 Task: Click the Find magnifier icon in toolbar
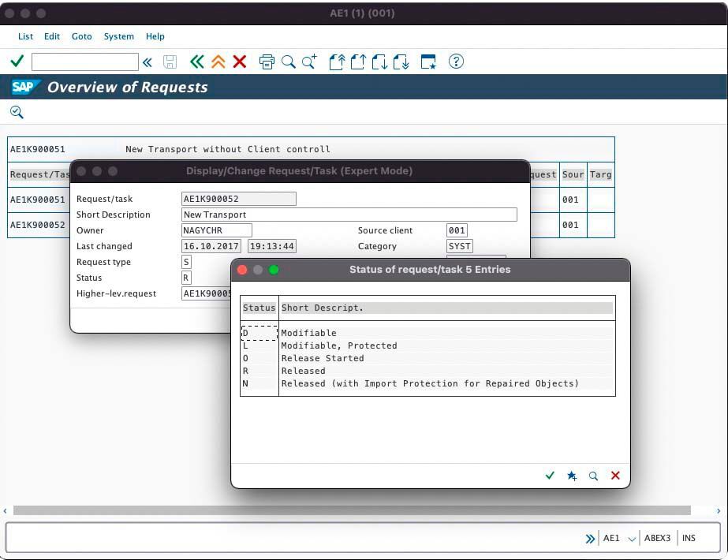click(x=289, y=62)
